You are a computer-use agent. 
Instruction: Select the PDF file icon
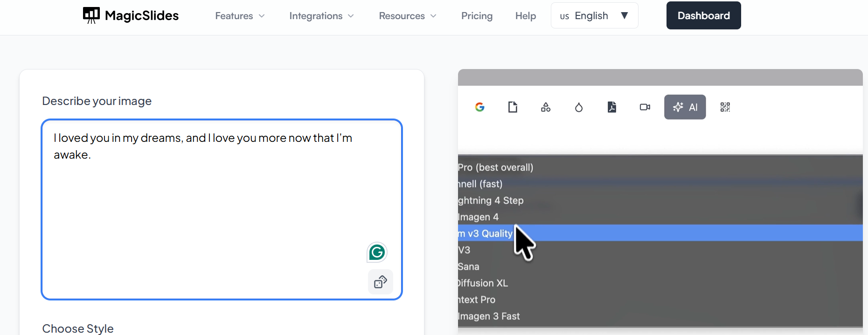click(612, 107)
